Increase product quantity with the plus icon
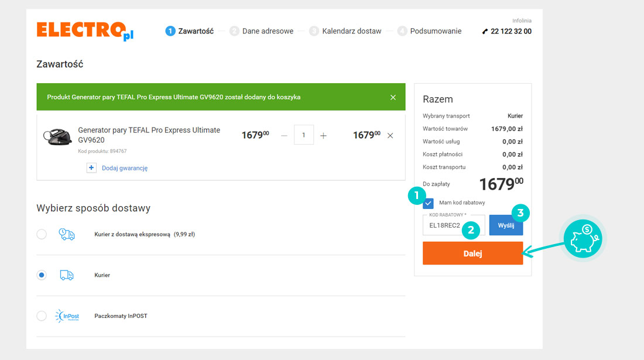This screenshot has height=360, width=644. 324,135
